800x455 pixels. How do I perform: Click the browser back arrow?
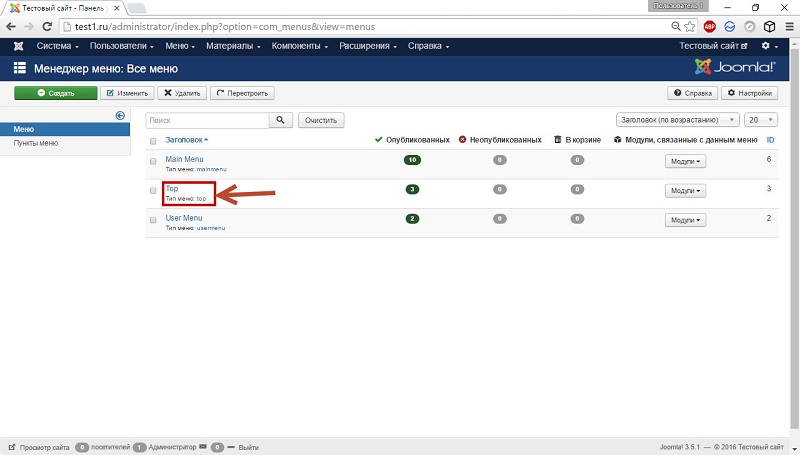click(x=11, y=27)
